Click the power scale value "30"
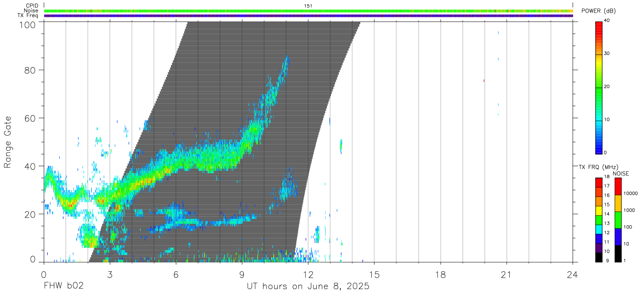This screenshot has width=644, height=297. (607, 53)
